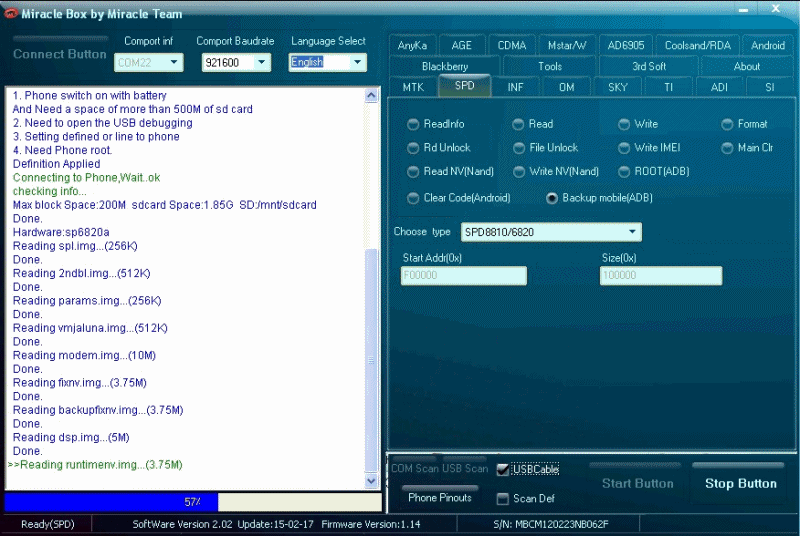Viewport: 800px width, 536px height.
Task: Switch to the INF tab
Action: 515,87
